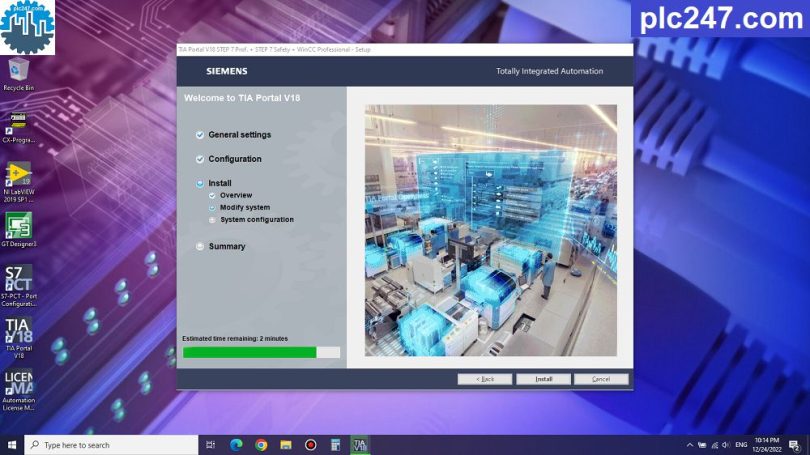Open S7-PCT Port Configuration shortcut

click(x=19, y=286)
